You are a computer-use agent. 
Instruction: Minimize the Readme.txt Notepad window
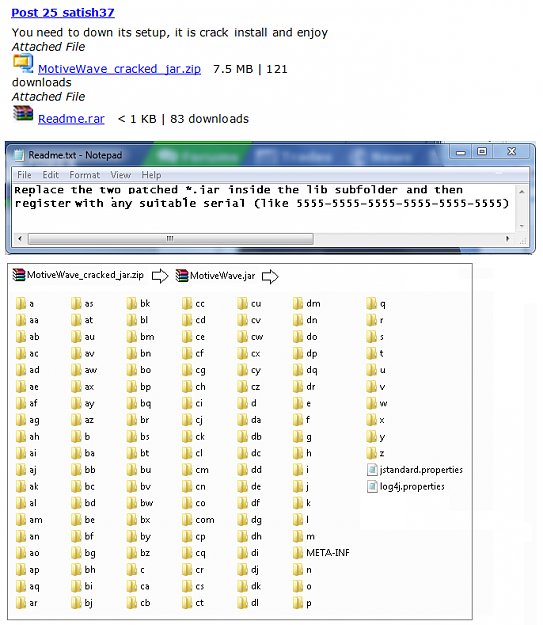[460, 152]
